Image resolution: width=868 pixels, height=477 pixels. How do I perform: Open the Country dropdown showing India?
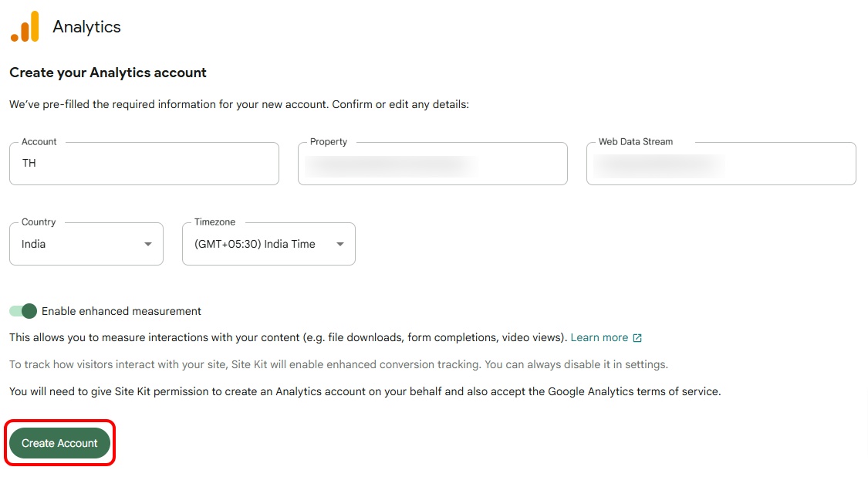(x=86, y=244)
